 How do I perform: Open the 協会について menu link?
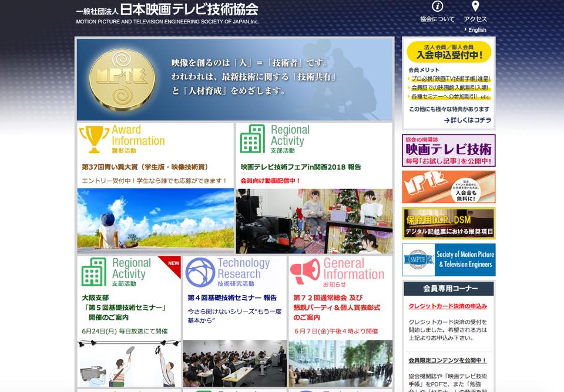click(437, 19)
